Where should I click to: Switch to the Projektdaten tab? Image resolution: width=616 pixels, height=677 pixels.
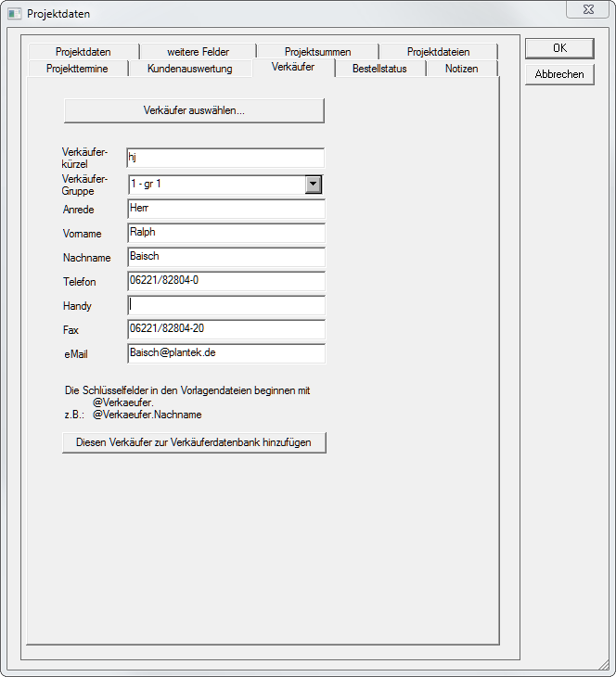(83, 52)
